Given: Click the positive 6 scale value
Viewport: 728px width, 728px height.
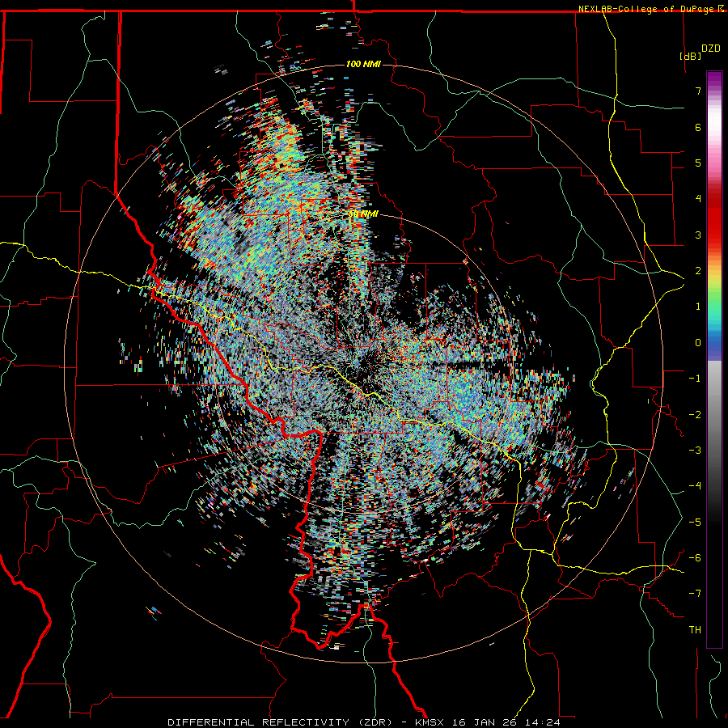Looking at the screenshot, I should coord(698,127).
